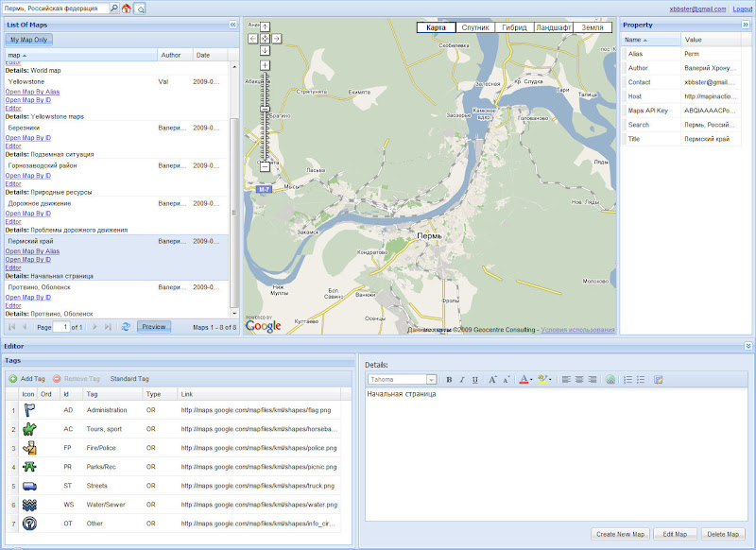
Task: Go to next page of map list
Action: tap(94, 327)
